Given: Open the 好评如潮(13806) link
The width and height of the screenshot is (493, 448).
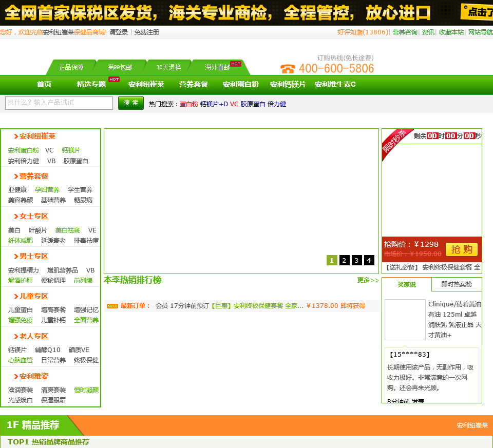Looking at the screenshot, I should [x=363, y=32].
